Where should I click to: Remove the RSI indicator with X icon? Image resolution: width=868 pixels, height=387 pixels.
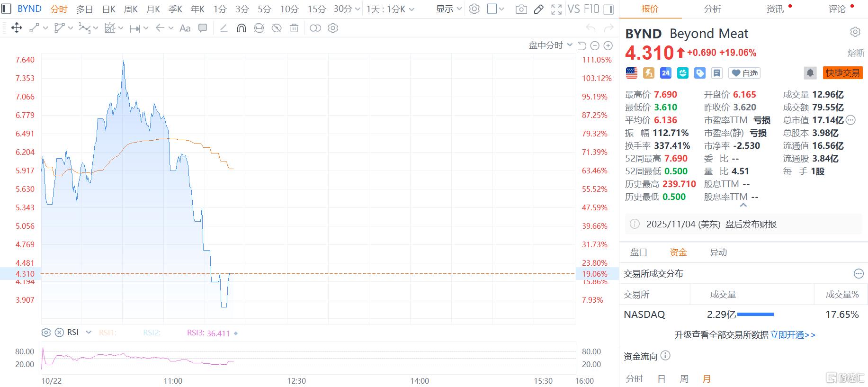coord(59,333)
